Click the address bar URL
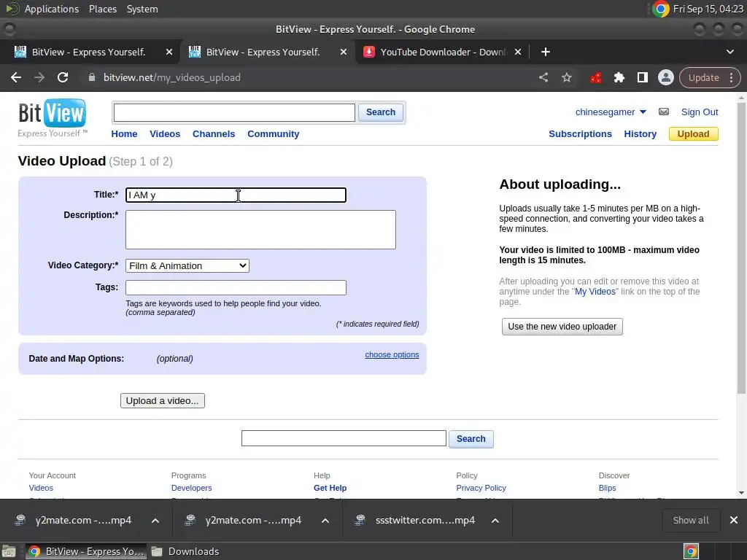This screenshot has width=747, height=560. click(172, 77)
